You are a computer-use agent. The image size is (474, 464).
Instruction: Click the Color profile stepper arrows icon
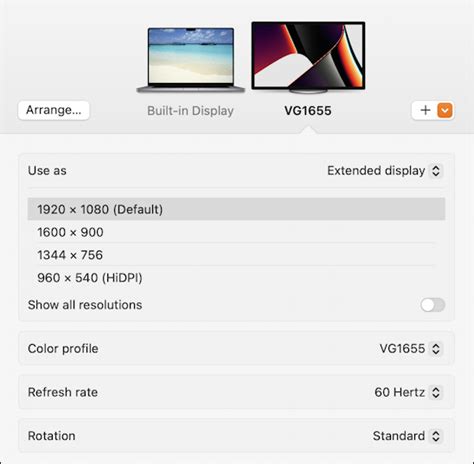(x=436, y=349)
